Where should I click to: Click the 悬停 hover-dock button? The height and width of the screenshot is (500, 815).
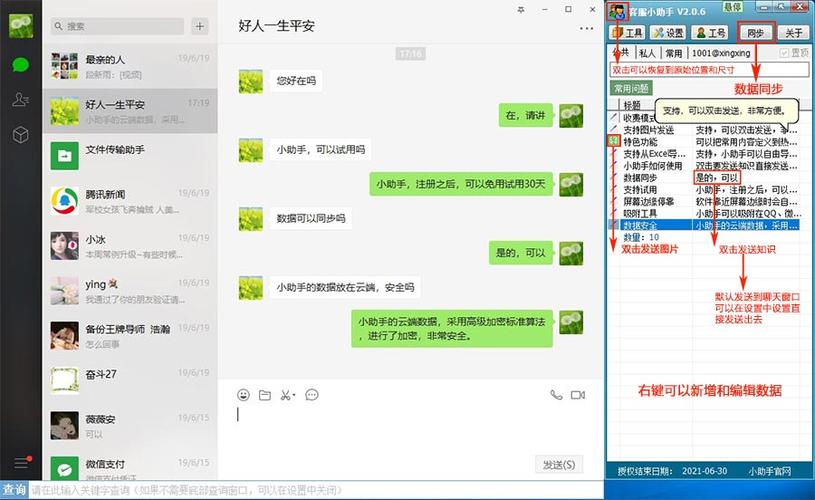[732, 7]
